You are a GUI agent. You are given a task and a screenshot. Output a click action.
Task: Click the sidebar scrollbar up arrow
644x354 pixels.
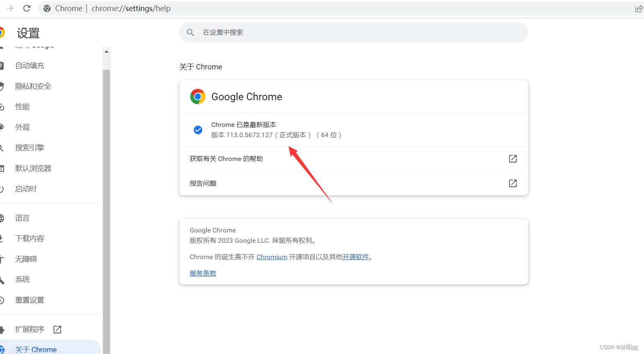107,52
